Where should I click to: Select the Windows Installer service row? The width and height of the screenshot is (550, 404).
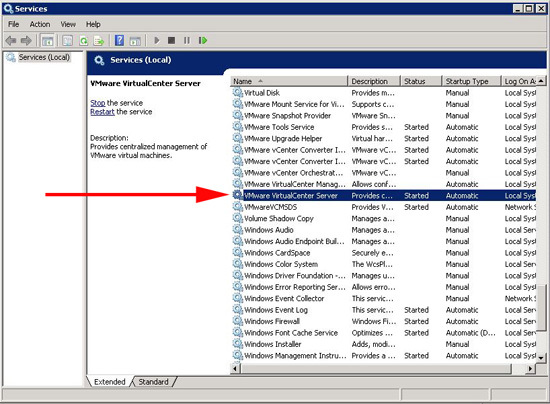pos(384,344)
